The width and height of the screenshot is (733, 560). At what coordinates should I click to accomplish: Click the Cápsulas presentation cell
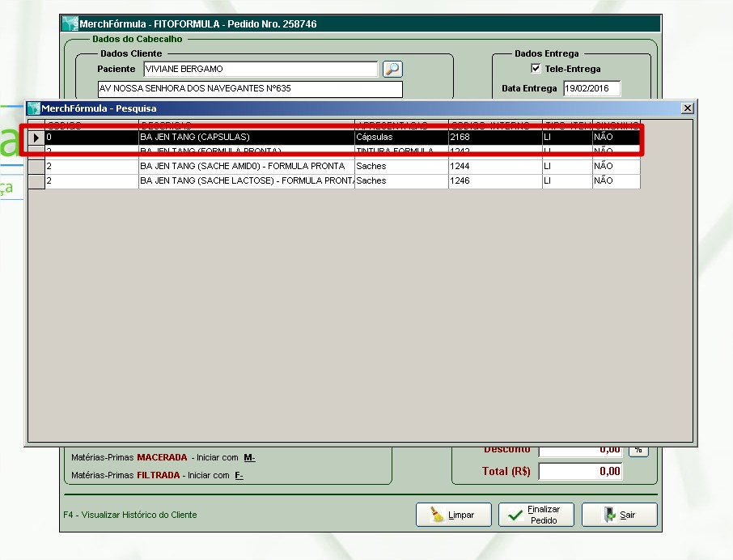point(400,138)
